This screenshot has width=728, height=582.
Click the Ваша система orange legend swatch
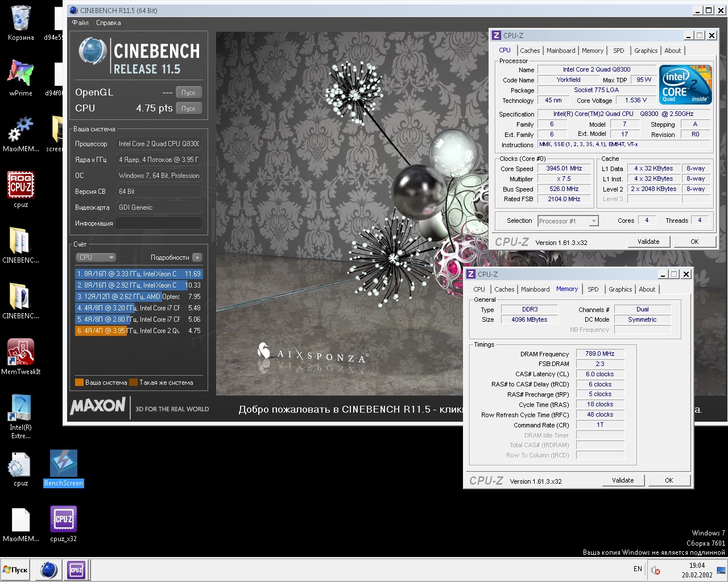coord(80,383)
